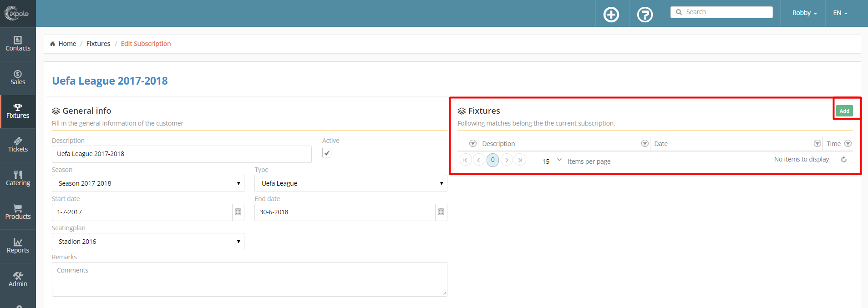Open Reports in the sidebar
Screen dimensions: 868x308
(18, 246)
